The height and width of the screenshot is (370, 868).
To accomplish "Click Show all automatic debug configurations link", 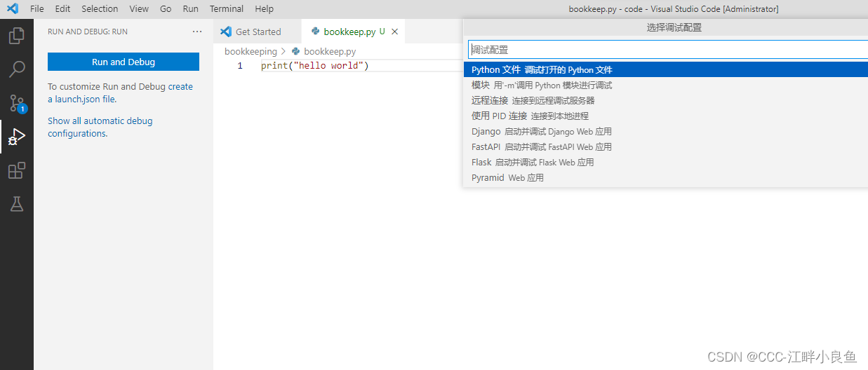I will pos(100,127).
